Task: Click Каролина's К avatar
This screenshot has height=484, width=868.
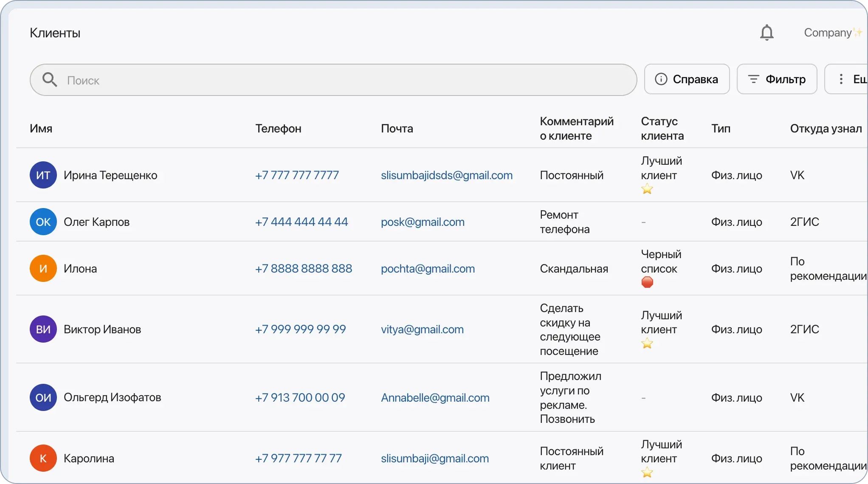Action: [43, 458]
